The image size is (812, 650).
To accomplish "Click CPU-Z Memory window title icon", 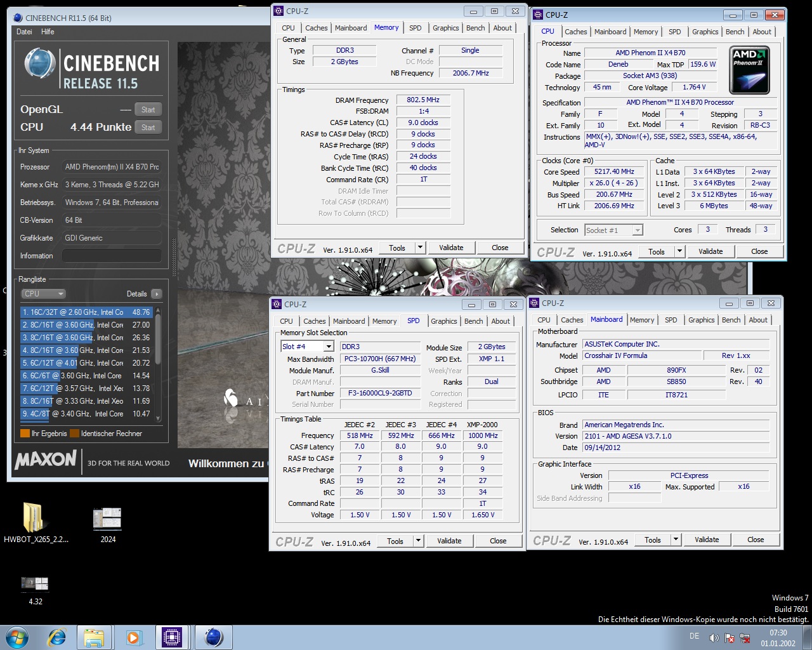I will (x=278, y=11).
